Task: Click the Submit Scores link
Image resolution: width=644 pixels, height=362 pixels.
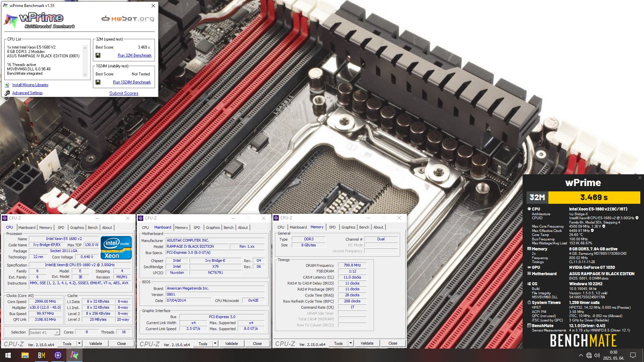Action: [124, 93]
